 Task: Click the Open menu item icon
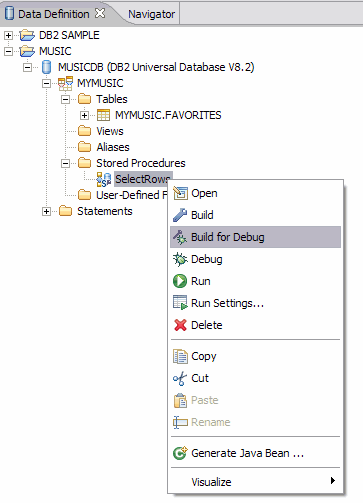coord(180,193)
